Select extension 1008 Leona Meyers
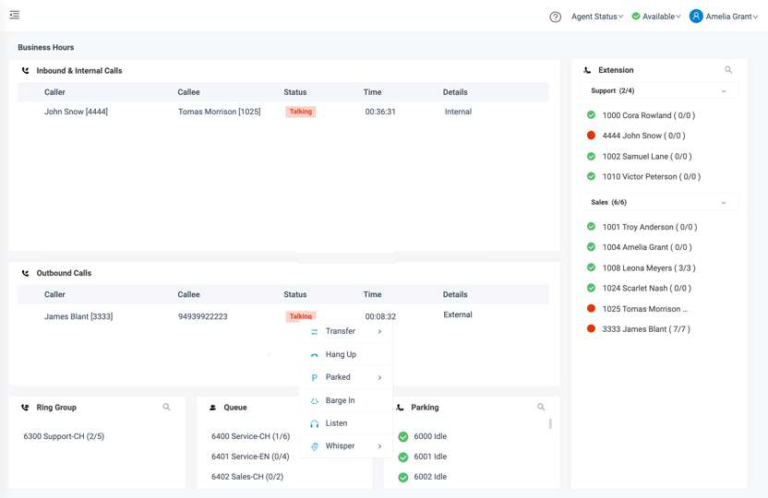The height and width of the screenshot is (498, 768). pos(647,268)
